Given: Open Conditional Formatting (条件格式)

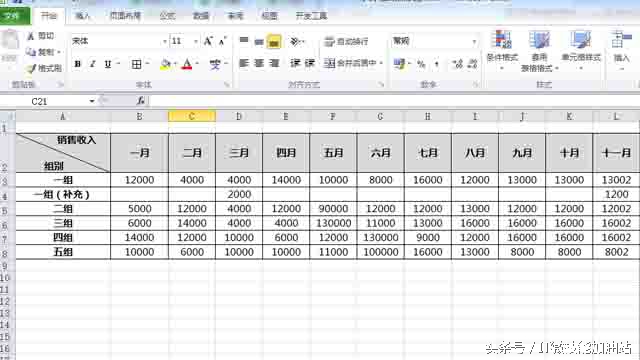Looking at the screenshot, I should (502, 51).
